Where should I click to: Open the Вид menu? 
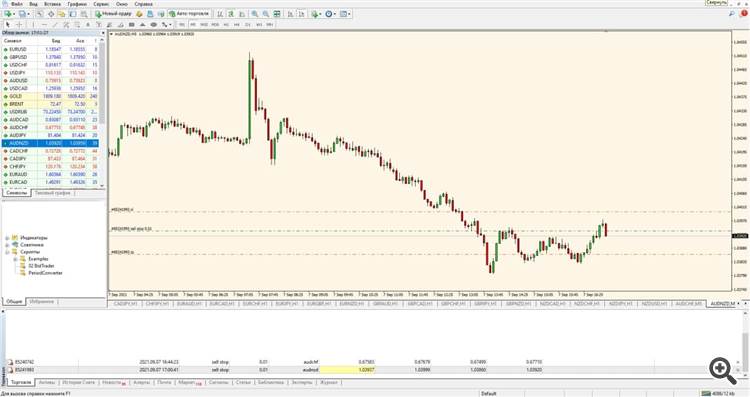tap(33, 4)
